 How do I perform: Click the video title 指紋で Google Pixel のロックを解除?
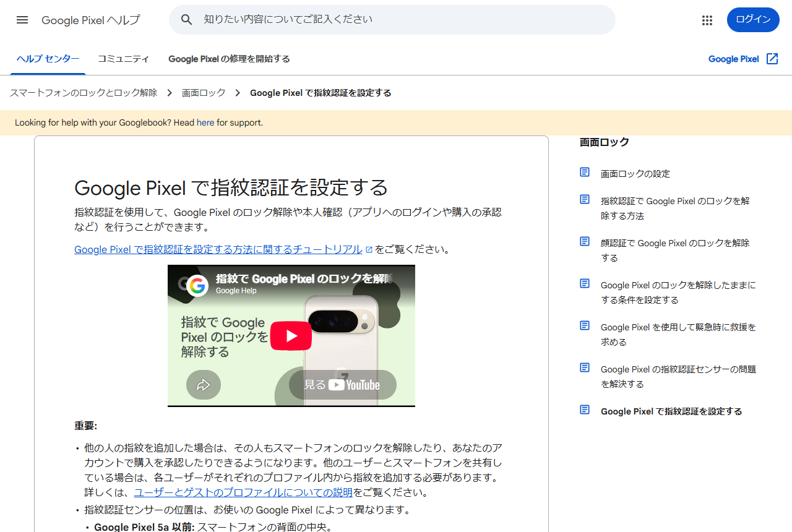click(x=303, y=279)
